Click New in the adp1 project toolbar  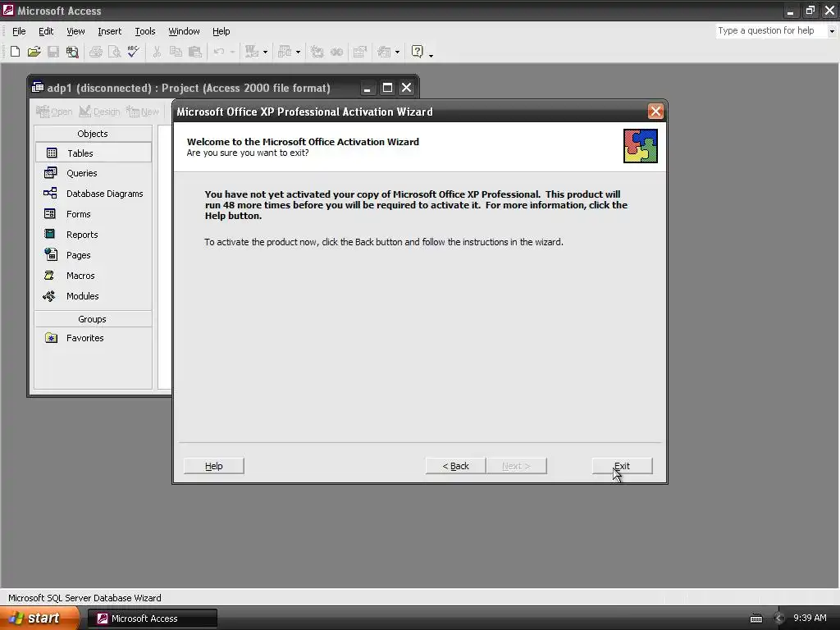click(x=143, y=112)
